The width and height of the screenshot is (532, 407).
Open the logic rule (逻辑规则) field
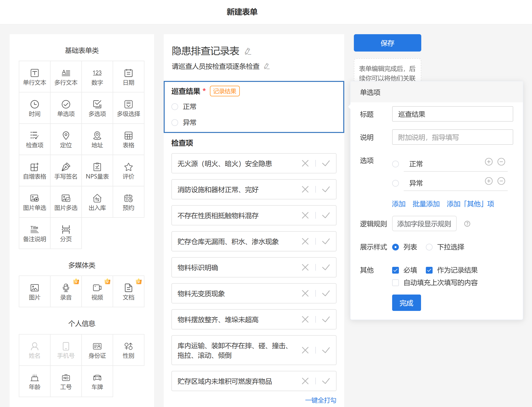424,224
